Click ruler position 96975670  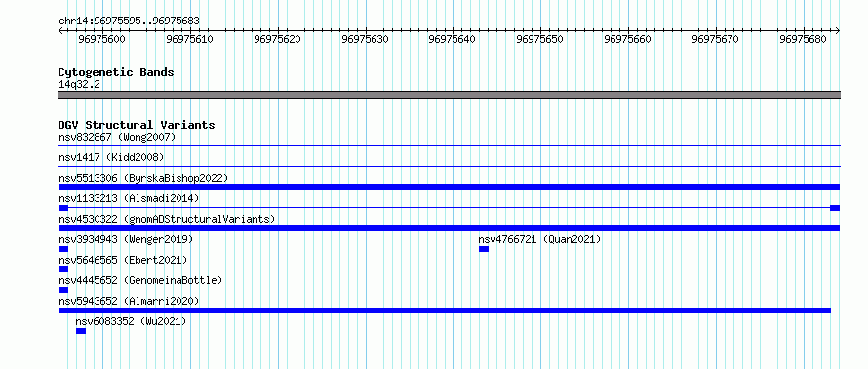coord(715,39)
